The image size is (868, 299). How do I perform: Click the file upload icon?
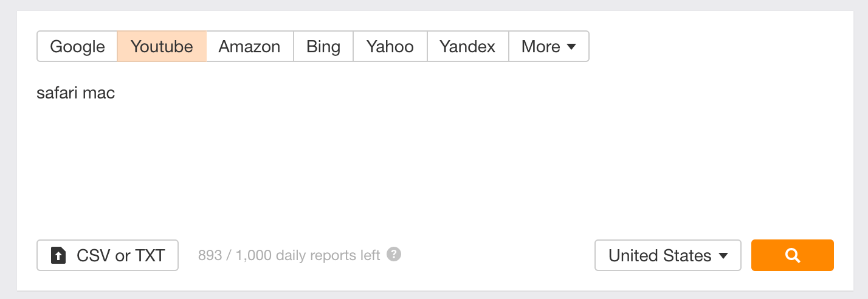pyautogui.click(x=58, y=256)
